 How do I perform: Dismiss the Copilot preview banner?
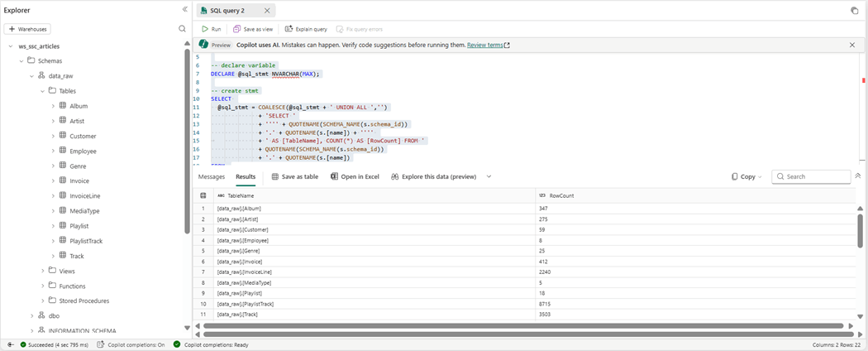pos(852,45)
